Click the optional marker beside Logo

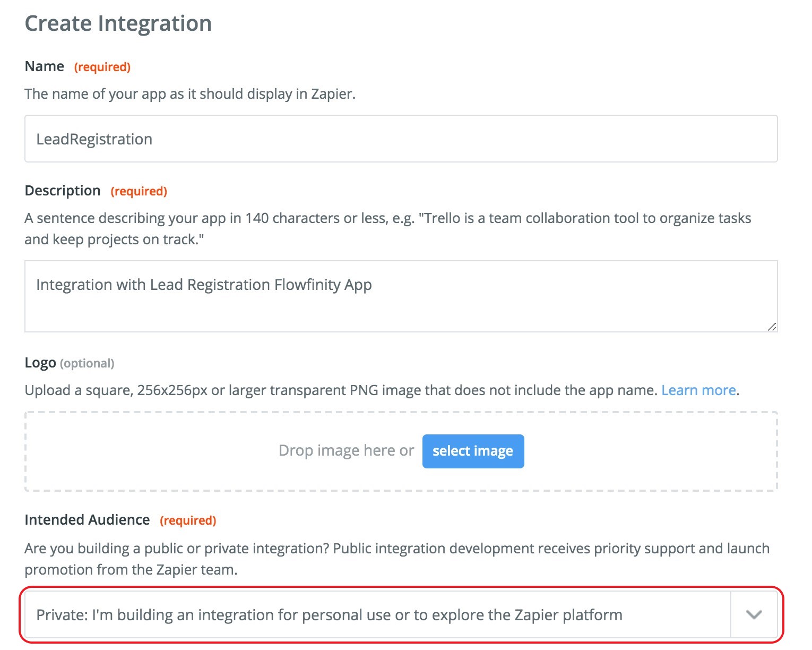(87, 363)
